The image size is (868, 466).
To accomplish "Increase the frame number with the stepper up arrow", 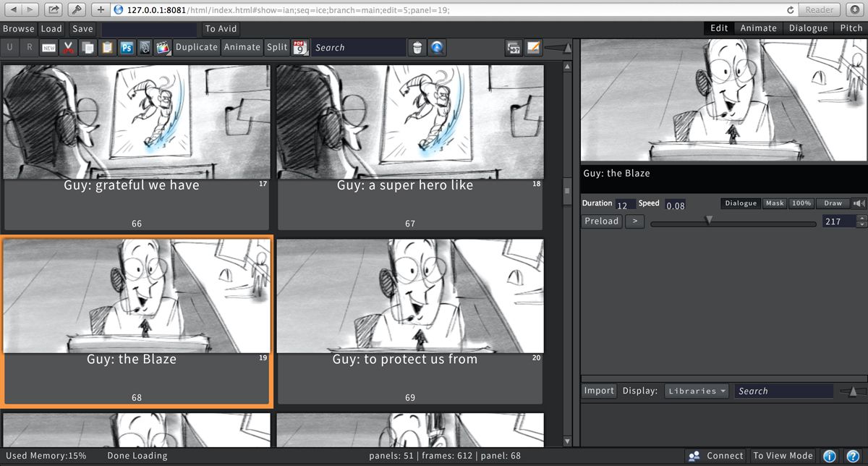I will [861, 218].
